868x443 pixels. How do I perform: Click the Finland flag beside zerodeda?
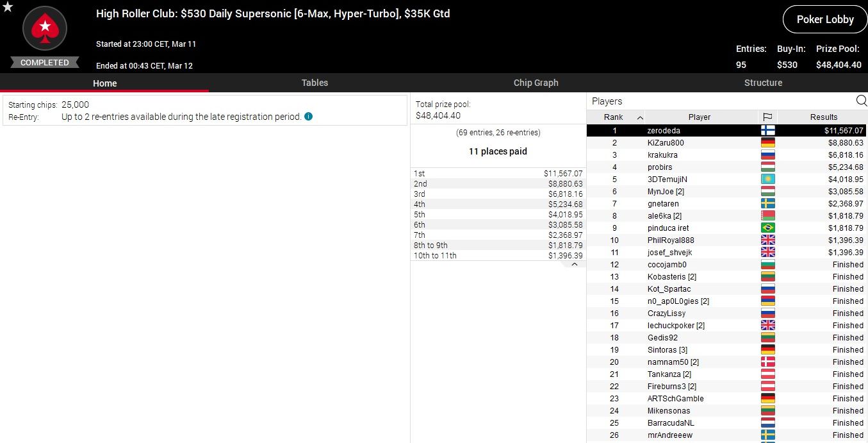[x=767, y=131]
